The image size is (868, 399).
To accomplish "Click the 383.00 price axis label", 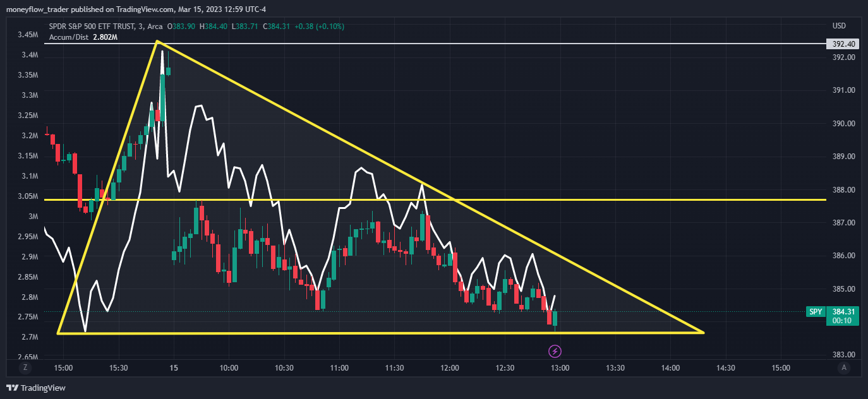I will point(843,355).
